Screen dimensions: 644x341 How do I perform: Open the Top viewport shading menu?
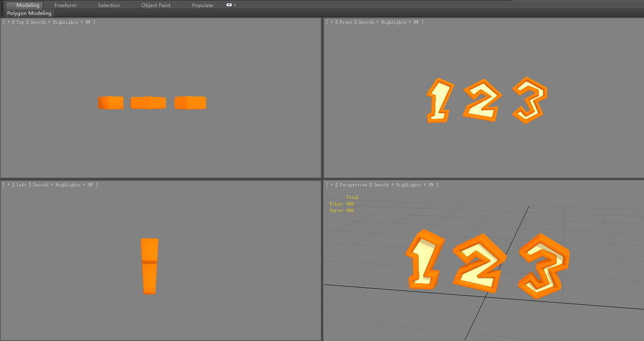(x=60, y=22)
